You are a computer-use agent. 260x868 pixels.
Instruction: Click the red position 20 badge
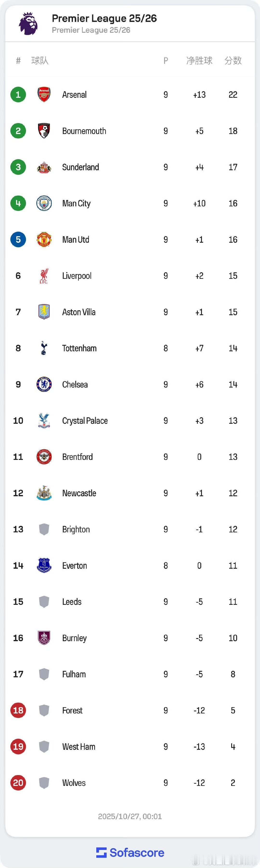(x=18, y=783)
